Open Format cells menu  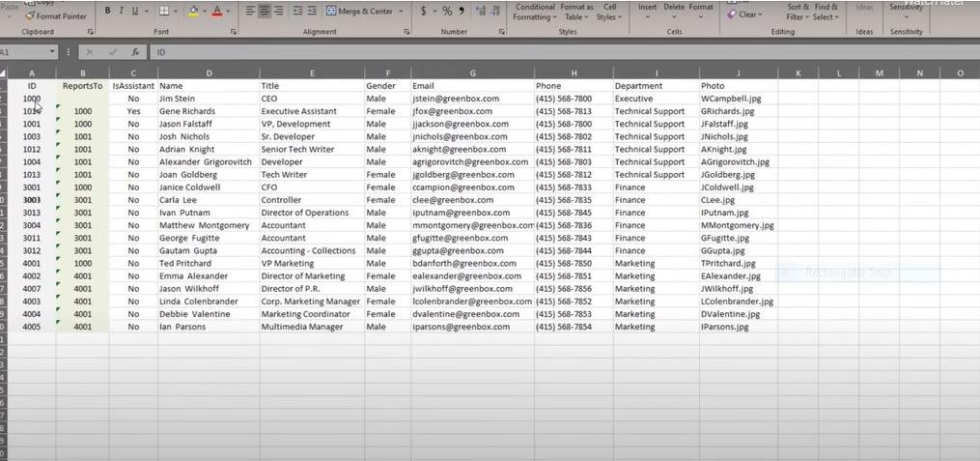click(x=701, y=12)
